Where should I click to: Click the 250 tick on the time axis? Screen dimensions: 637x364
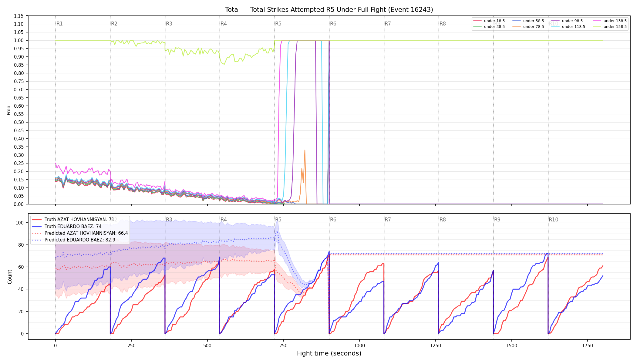(x=131, y=345)
